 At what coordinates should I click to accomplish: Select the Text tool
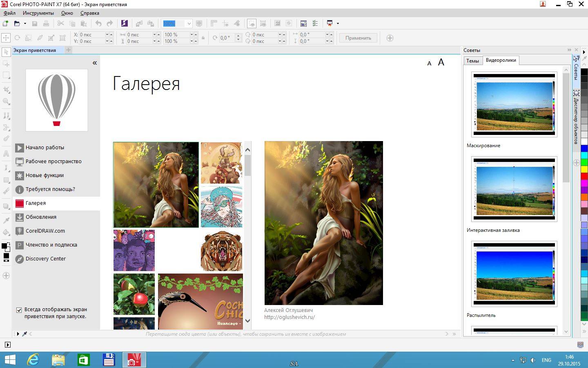coord(6,153)
